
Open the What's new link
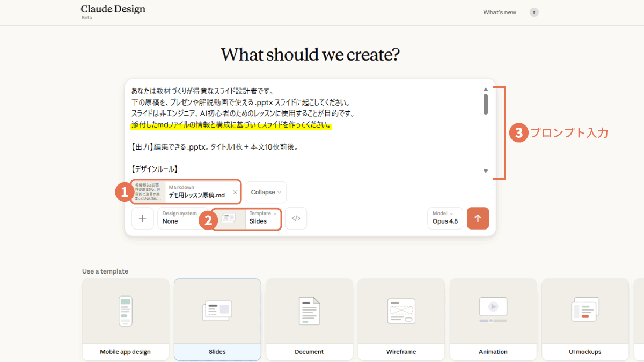[499, 12]
